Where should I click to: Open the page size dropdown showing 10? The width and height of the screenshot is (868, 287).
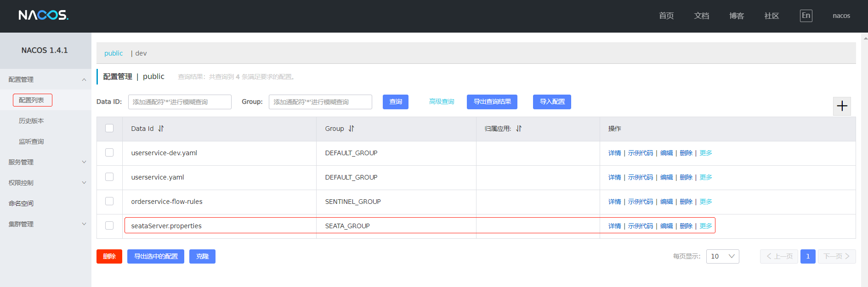pyautogui.click(x=722, y=256)
